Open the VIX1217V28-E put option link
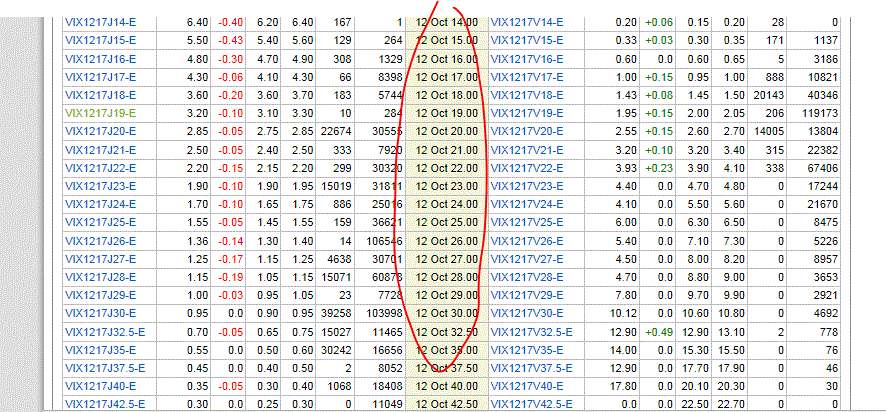Image resolution: width=886 pixels, height=412 pixels. 527,277
